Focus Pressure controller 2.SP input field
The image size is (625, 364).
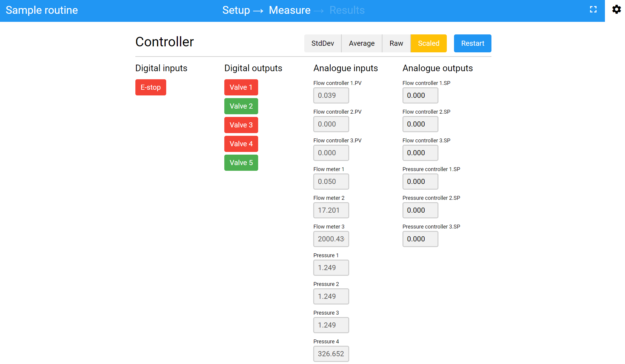pos(420,210)
